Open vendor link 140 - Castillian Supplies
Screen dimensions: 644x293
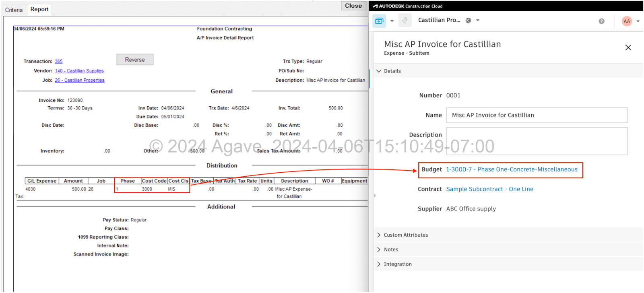[x=79, y=71]
